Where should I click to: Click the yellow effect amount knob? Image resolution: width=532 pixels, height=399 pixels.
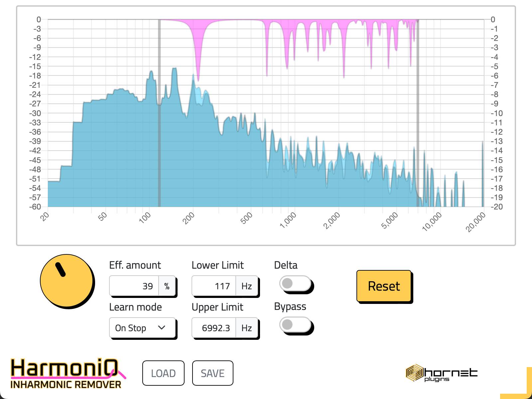coord(67,281)
